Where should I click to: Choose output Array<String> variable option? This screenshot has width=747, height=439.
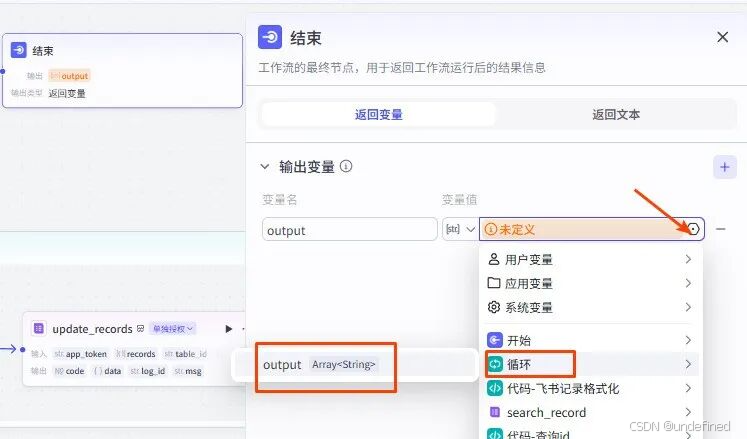[354, 365]
